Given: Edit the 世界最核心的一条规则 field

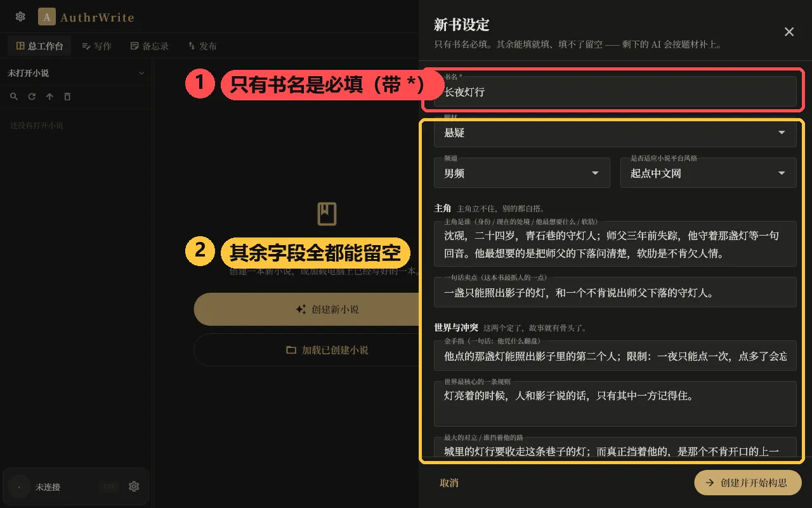Looking at the screenshot, I should pos(615,404).
